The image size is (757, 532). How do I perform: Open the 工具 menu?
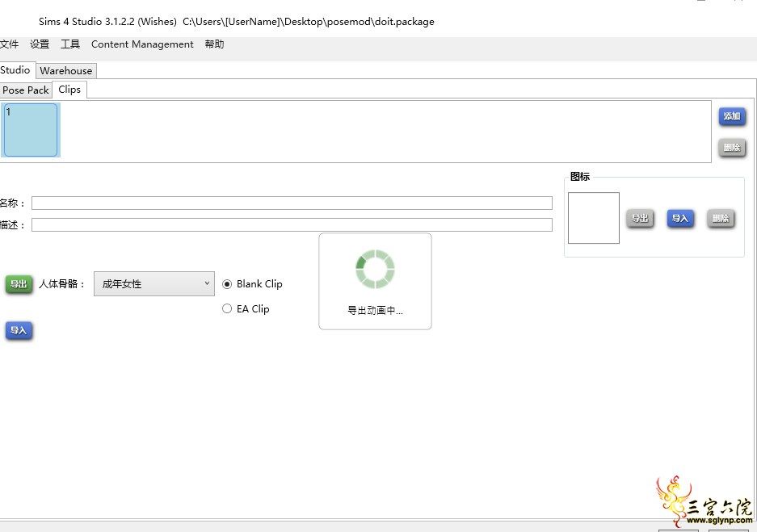(x=70, y=44)
